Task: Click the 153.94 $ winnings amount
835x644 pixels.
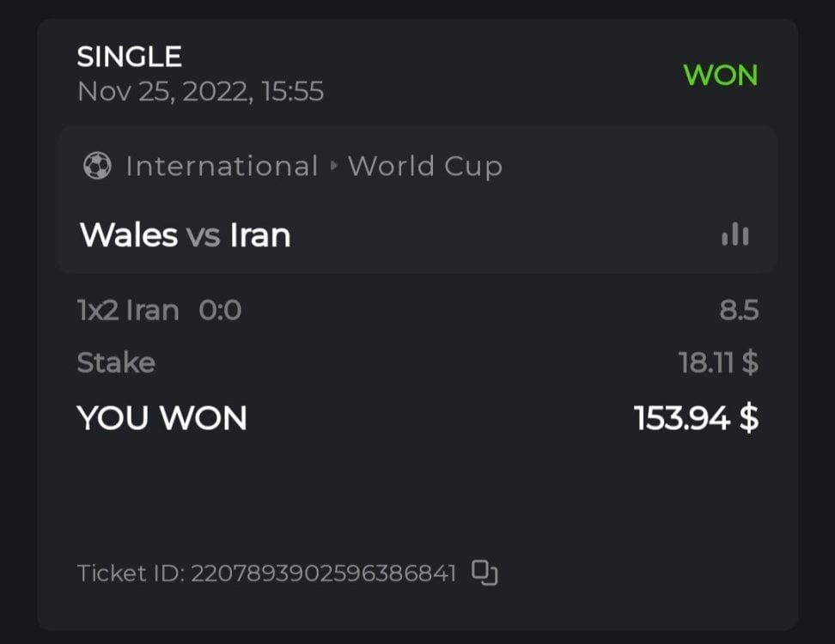Action: [x=696, y=418]
